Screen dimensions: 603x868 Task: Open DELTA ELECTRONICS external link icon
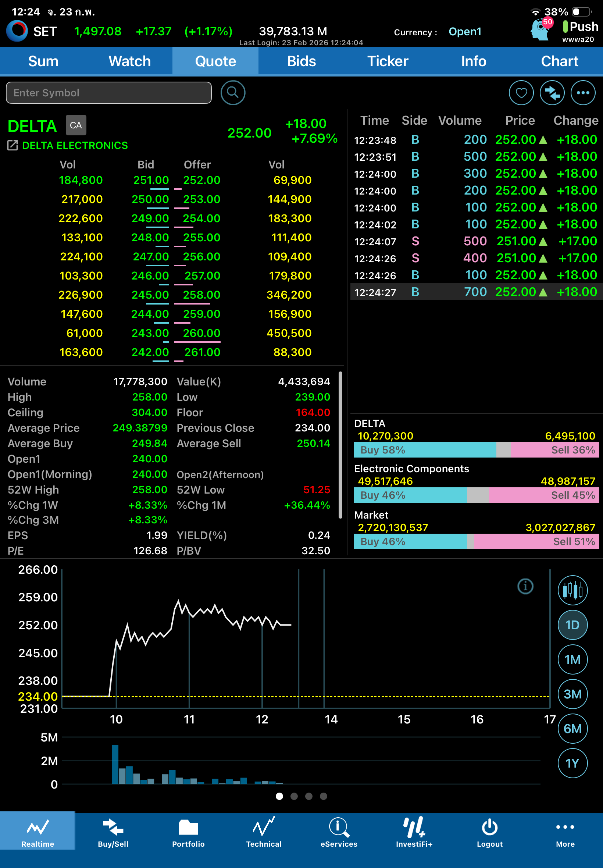13,145
